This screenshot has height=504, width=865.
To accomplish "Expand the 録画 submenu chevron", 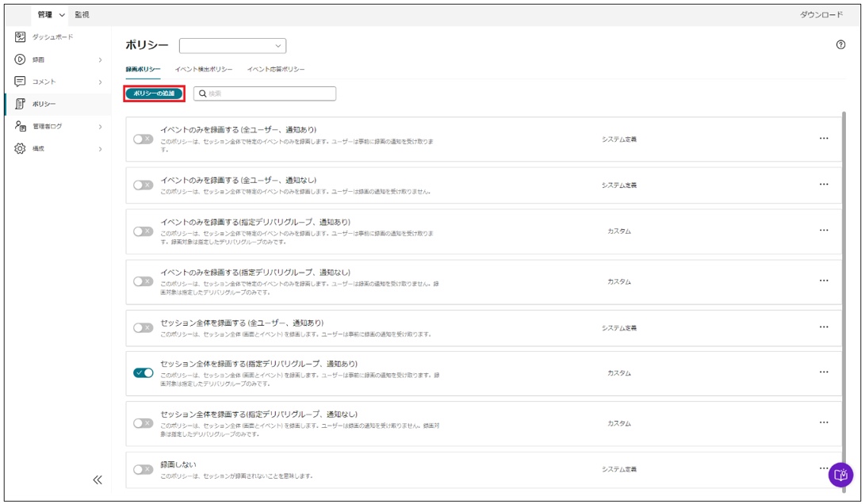I will coord(100,60).
